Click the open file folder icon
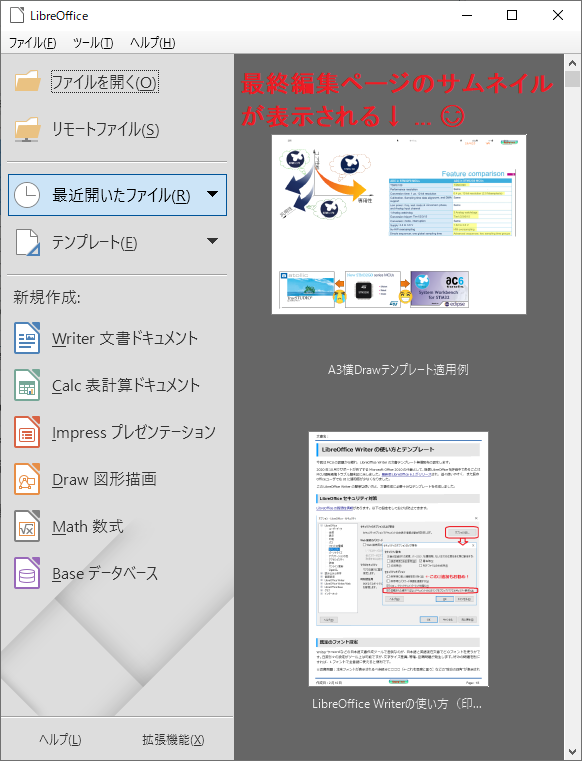The width and height of the screenshot is (582, 761). (x=27, y=82)
